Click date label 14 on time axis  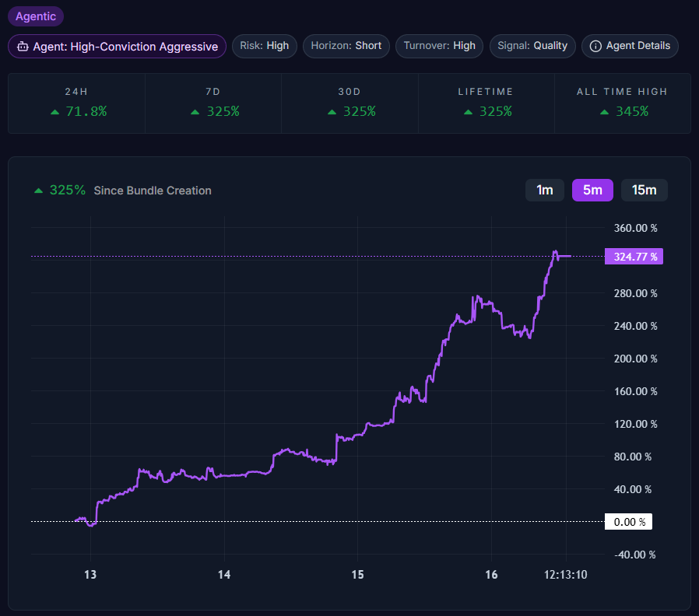[224, 575]
